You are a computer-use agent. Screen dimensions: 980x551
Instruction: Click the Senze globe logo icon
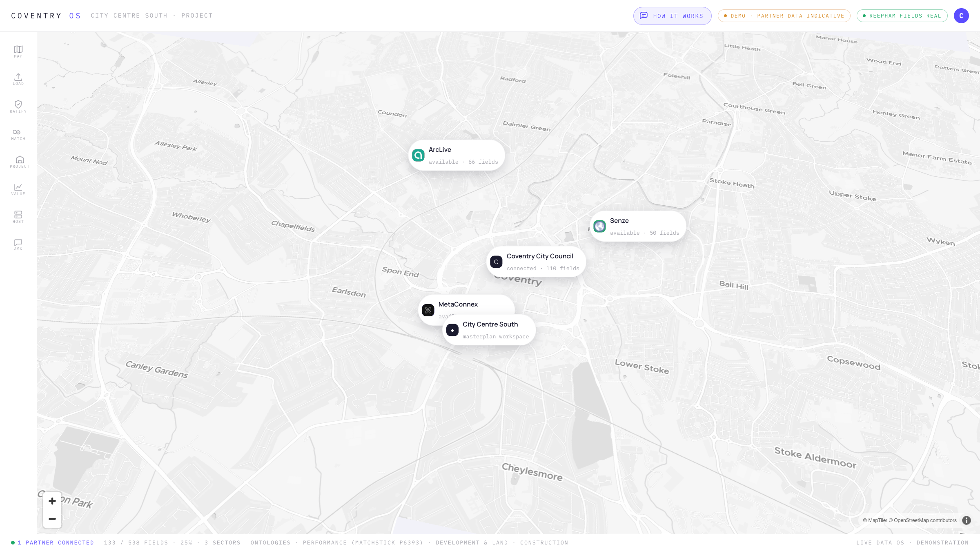599,227
